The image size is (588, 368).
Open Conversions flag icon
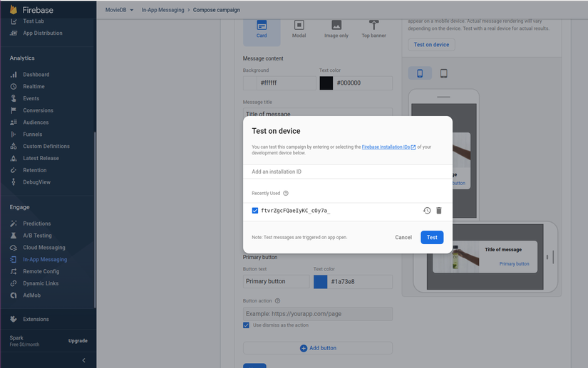tap(14, 110)
